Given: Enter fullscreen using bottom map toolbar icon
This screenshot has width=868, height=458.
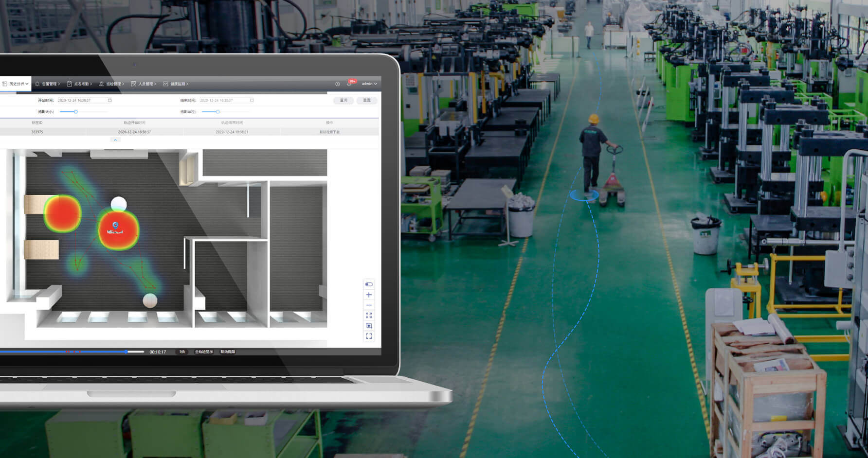Looking at the screenshot, I should click(x=369, y=336).
